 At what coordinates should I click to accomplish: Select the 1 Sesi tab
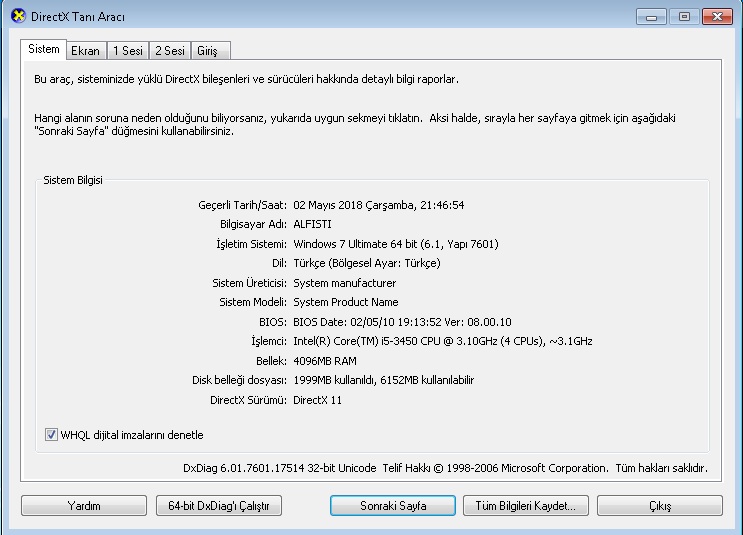click(x=127, y=51)
